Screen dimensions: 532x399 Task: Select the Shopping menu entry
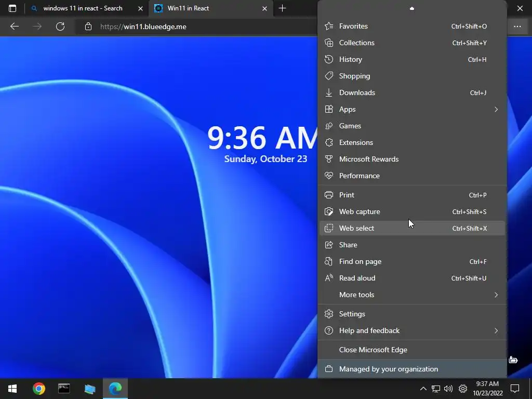coord(412,76)
